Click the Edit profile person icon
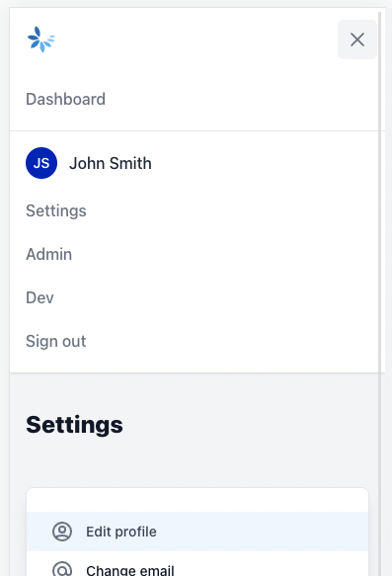Screen dimensions: 392x576 [62, 532]
